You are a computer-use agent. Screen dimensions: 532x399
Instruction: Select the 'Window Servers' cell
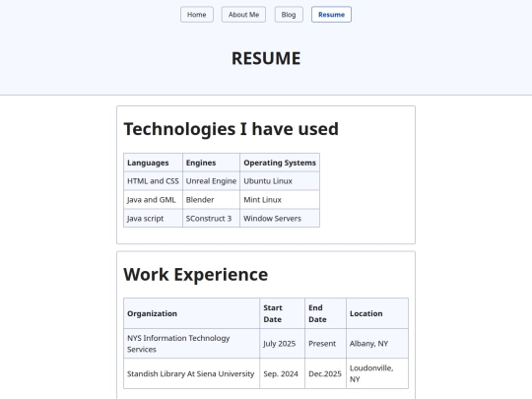coord(280,218)
